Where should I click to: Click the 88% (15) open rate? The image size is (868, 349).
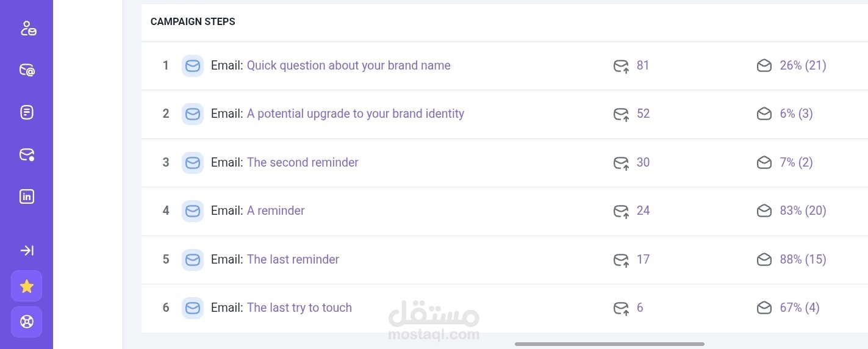tap(802, 259)
